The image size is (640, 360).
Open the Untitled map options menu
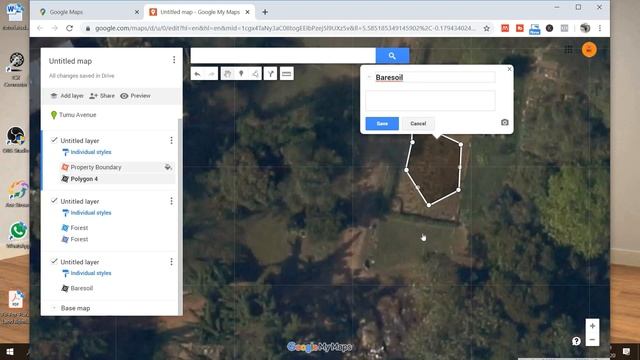[174, 60]
